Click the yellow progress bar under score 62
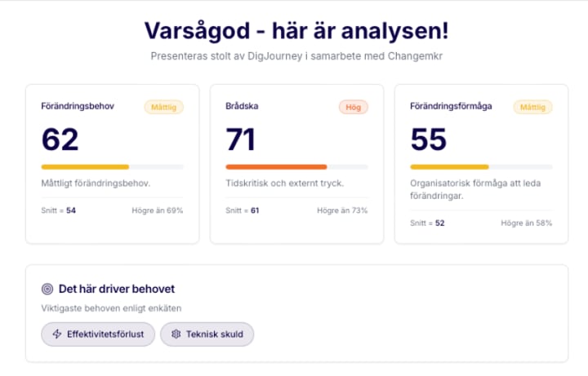The image size is (588, 376). pyautogui.click(x=85, y=166)
